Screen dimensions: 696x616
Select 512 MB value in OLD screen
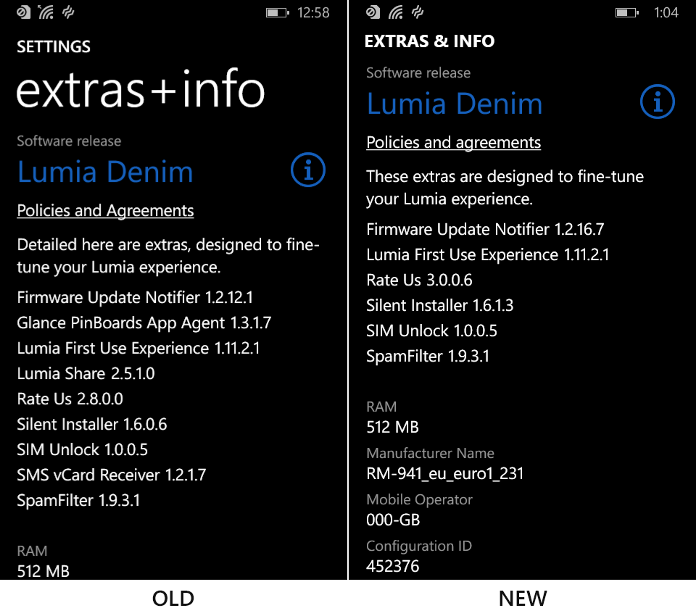(43, 571)
